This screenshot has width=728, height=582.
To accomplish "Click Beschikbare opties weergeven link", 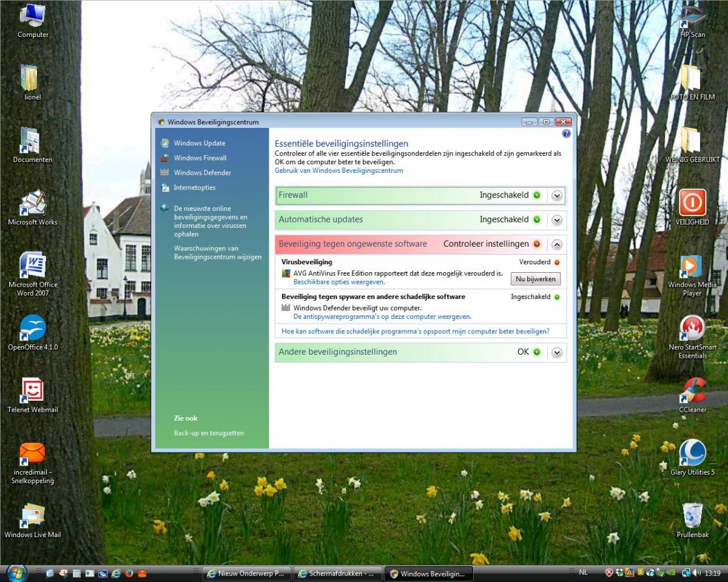I will click(339, 282).
